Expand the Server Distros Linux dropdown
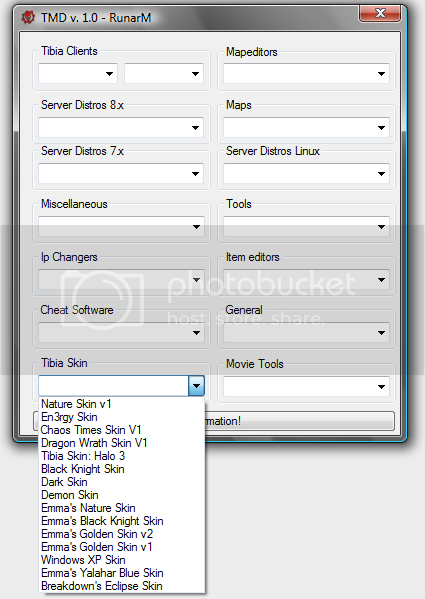425x599 pixels. 306,173
